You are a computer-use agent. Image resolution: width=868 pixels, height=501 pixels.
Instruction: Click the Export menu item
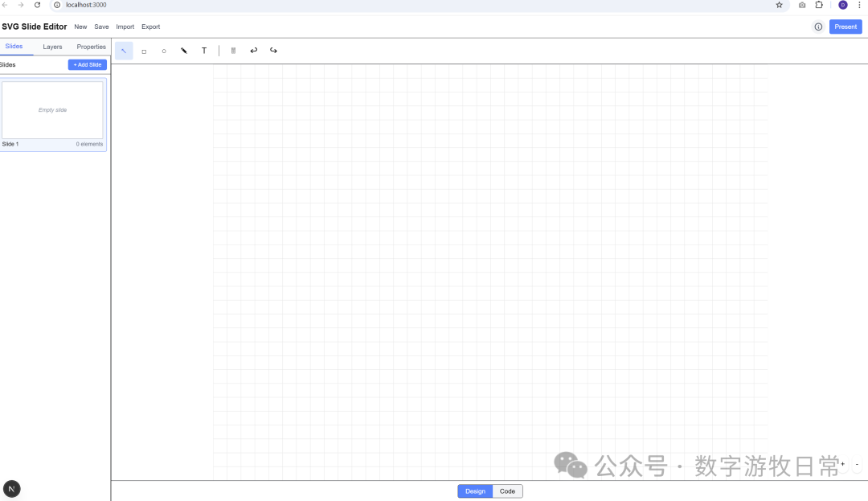(150, 27)
